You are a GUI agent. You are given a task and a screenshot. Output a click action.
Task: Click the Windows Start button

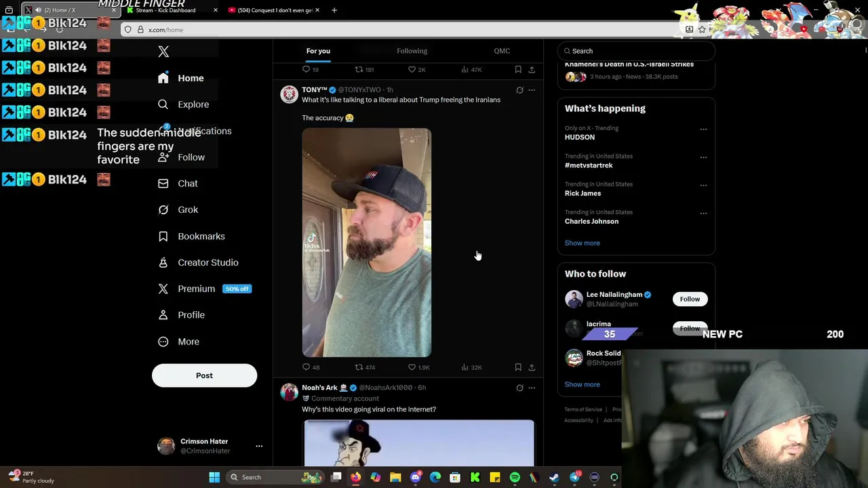pyautogui.click(x=214, y=477)
